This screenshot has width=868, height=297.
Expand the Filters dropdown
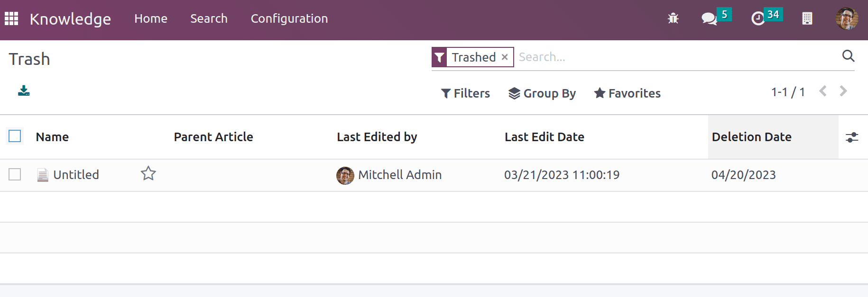[x=465, y=93]
